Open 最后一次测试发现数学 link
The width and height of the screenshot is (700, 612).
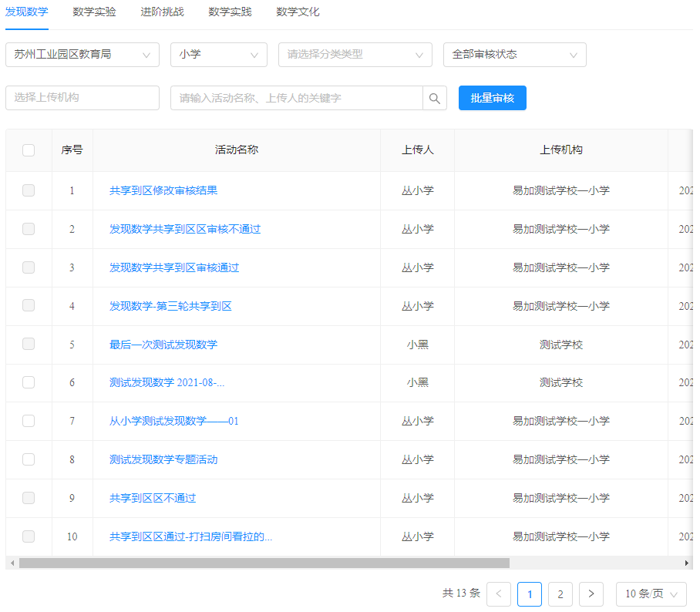coord(163,345)
